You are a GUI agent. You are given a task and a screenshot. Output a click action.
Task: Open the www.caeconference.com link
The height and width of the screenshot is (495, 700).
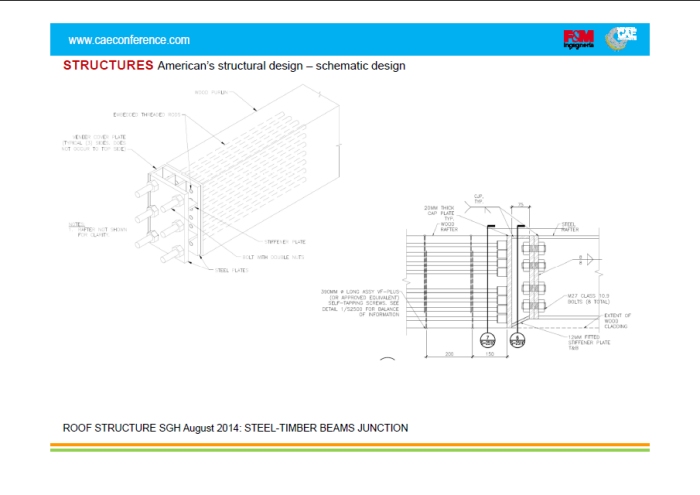129,41
